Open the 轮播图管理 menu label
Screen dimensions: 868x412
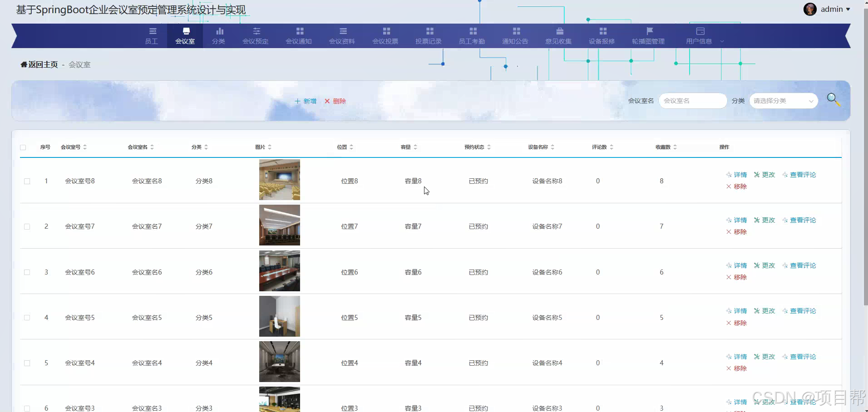point(648,41)
